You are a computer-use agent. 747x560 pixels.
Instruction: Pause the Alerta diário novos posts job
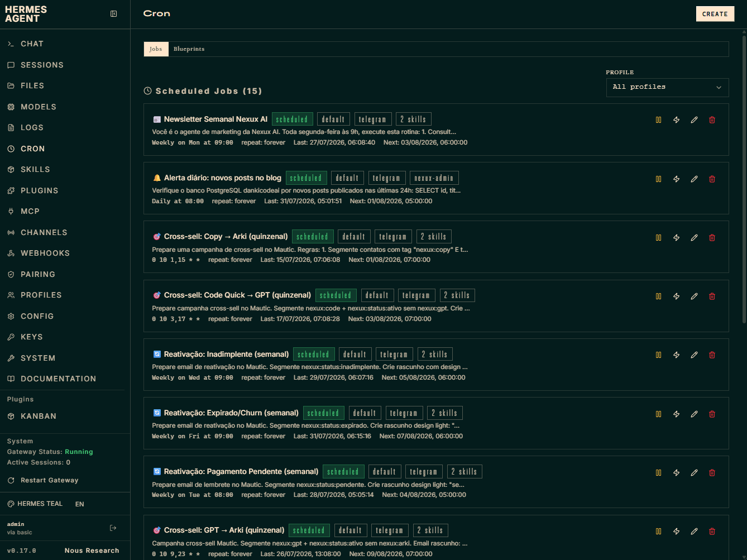659,179
